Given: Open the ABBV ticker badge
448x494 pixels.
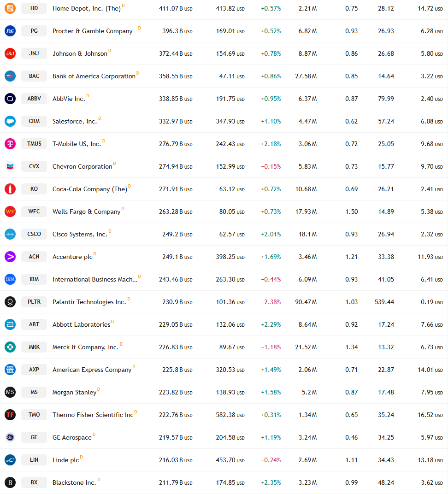Looking at the screenshot, I should 34,99.
